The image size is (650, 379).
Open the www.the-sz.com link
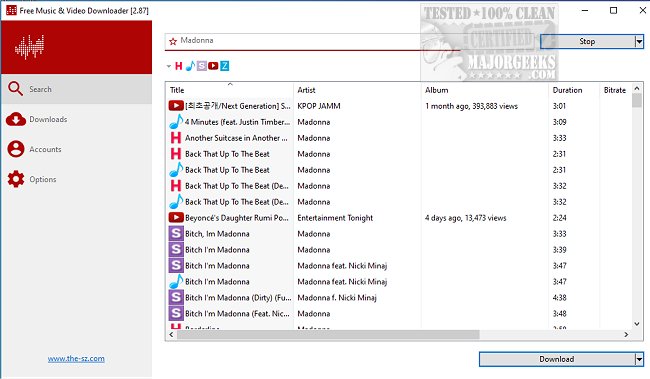tap(76, 359)
